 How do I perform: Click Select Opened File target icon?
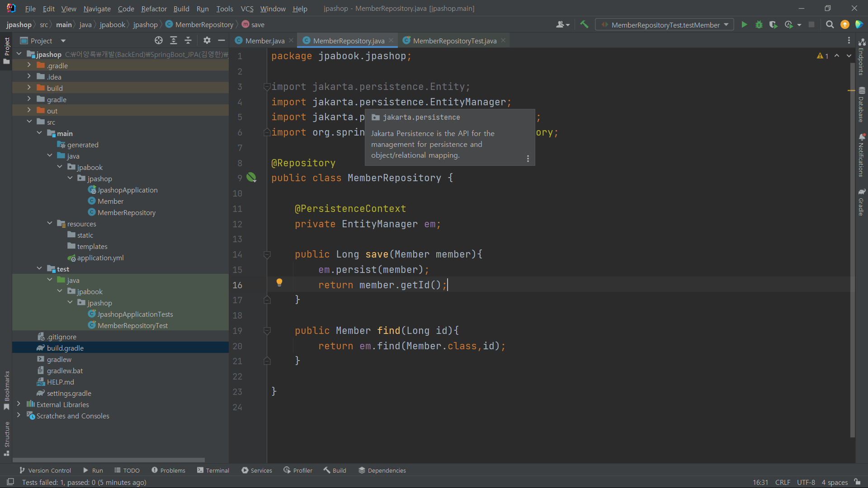(x=158, y=41)
